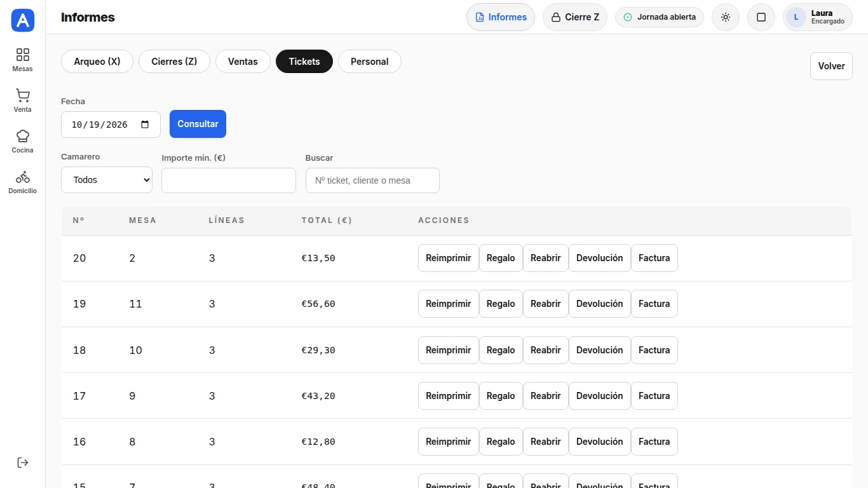Click the Volver button
This screenshot has width=868, height=488.
pos(831,66)
